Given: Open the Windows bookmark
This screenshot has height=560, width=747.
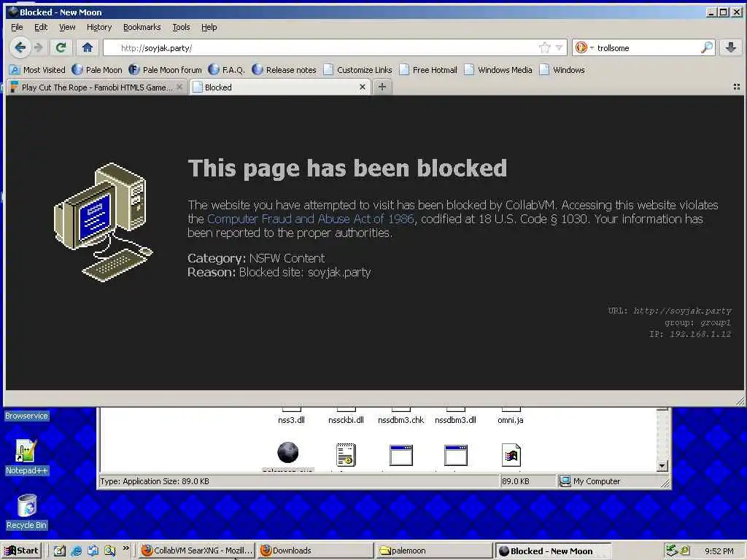Looking at the screenshot, I should [x=562, y=70].
